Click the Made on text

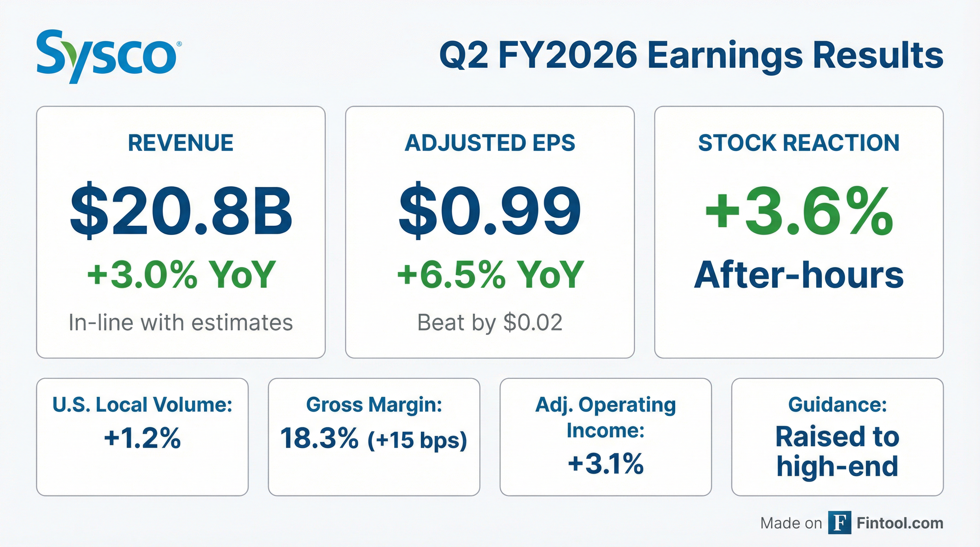(791, 524)
